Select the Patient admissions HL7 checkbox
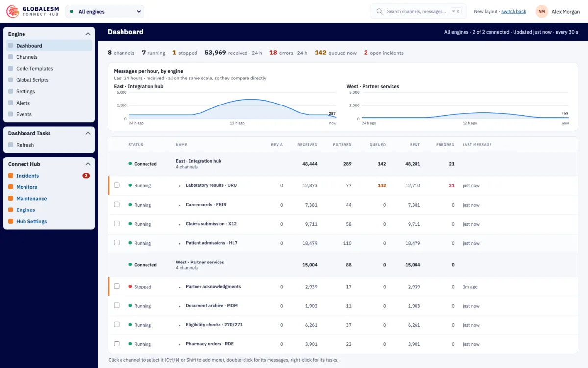 (x=117, y=242)
